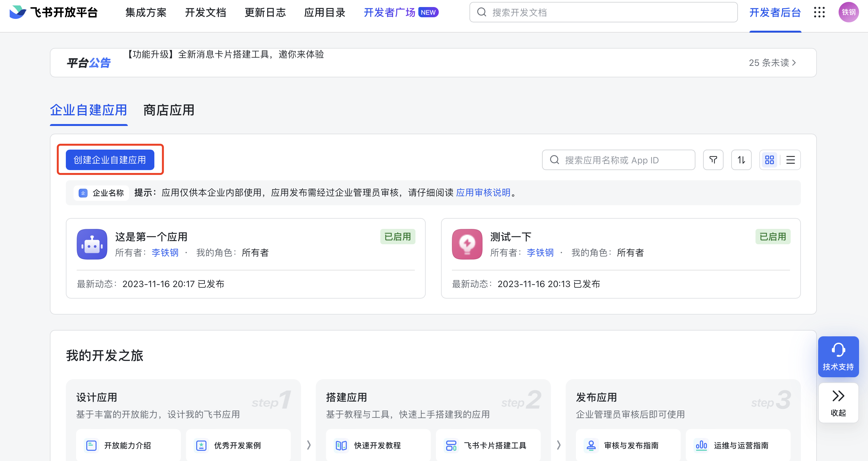Click the 企业名称 badge icon
This screenshot has width=868, height=461.
(83, 193)
